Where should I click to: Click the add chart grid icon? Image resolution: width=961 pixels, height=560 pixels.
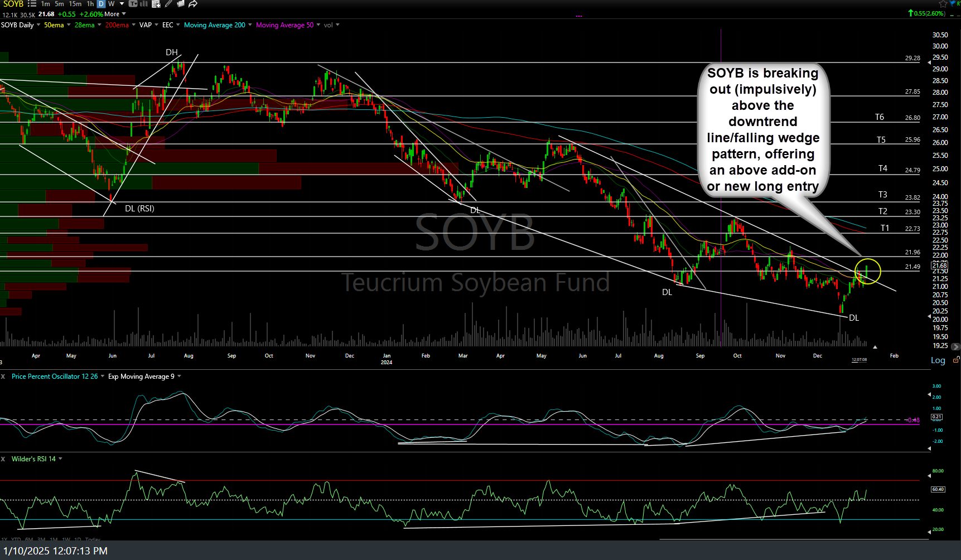click(156, 4)
